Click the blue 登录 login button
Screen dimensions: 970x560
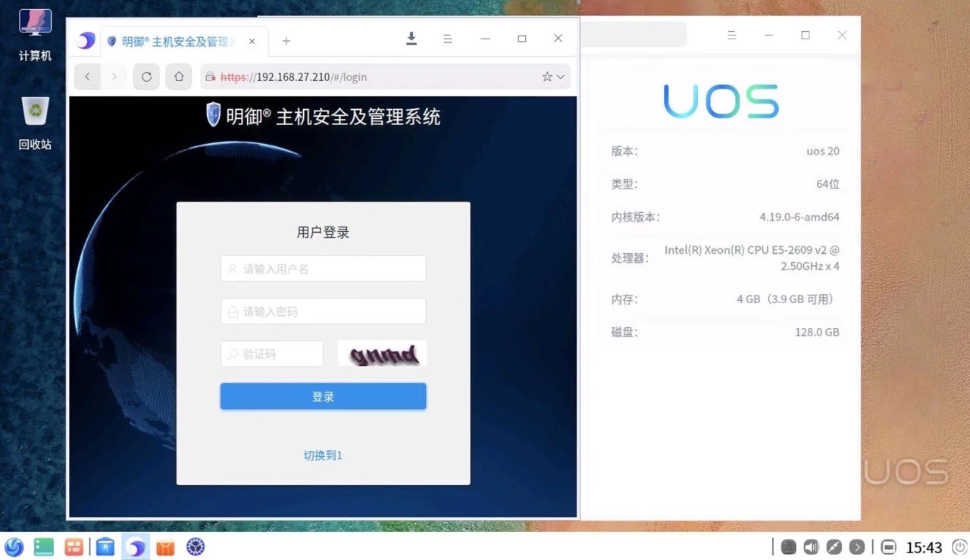click(323, 396)
